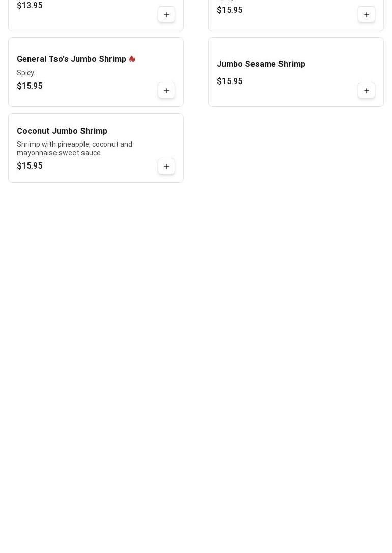
Task: Click the 'Spicy.' description under General Tso's
Action: (x=26, y=73)
